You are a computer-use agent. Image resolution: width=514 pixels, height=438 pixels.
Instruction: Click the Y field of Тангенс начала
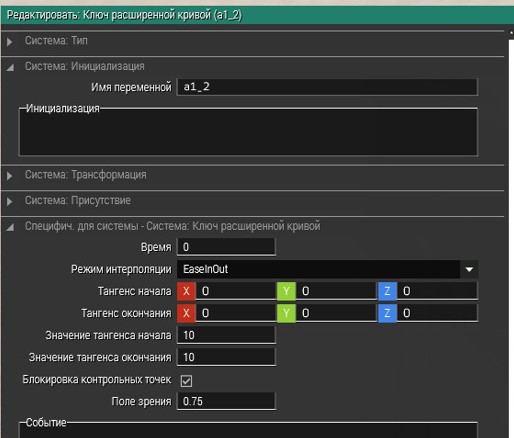[x=336, y=291]
